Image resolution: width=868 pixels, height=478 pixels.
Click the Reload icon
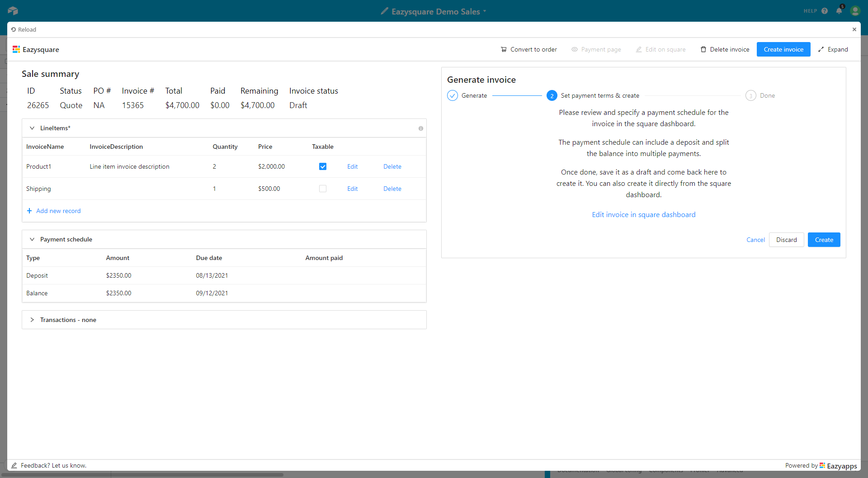14,29
